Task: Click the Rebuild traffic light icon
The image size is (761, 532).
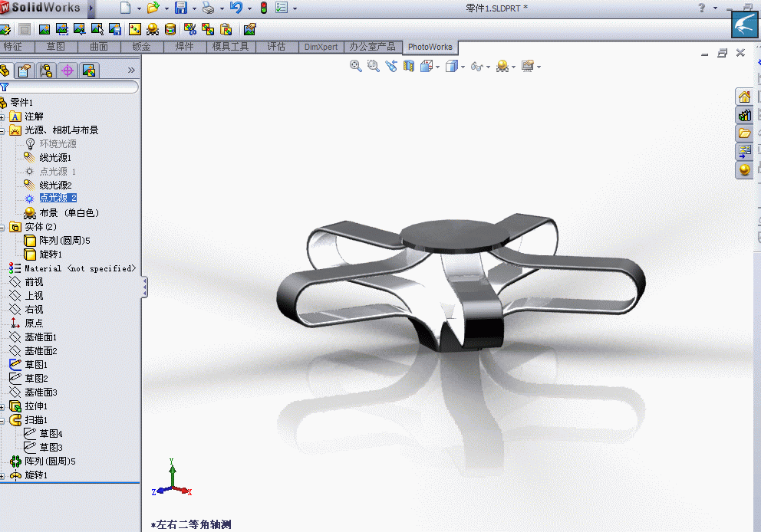Action: [x=264, y=8]
